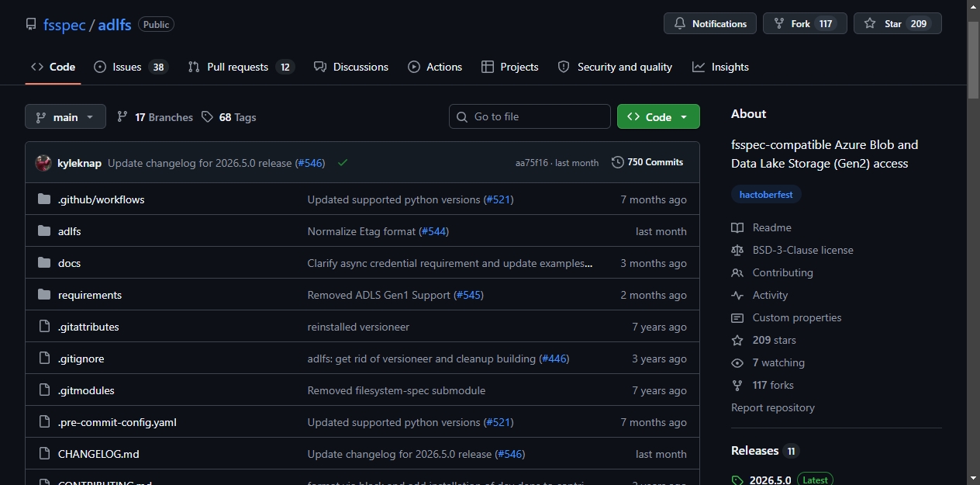Open the adlfs repository name link
The width and height of the screenshot is (980, 485).
(115, 24)
